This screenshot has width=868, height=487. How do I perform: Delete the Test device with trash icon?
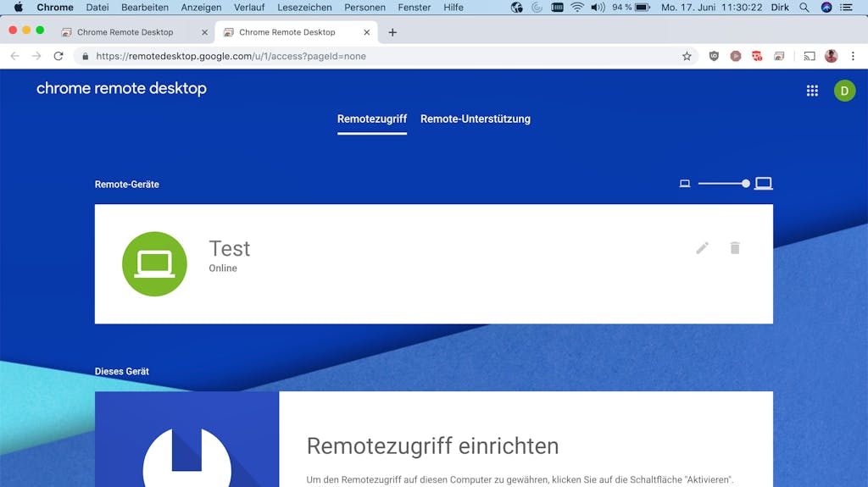[735, 248]
